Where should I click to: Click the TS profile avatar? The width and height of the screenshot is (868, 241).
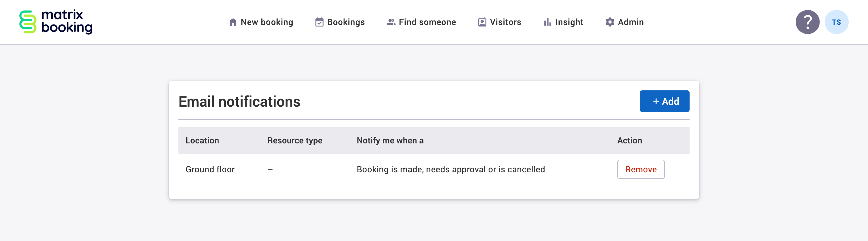pyautogui.click(x=837, y=22)
